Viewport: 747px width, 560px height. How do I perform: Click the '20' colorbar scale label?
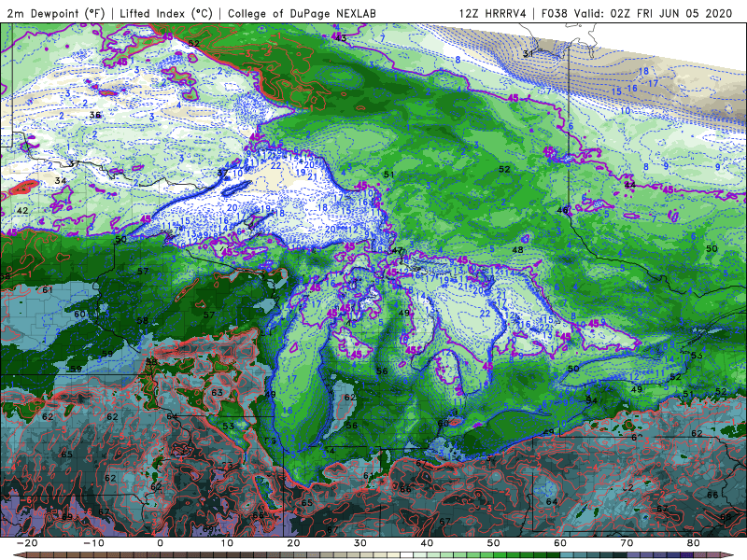(x=293, y=543)
